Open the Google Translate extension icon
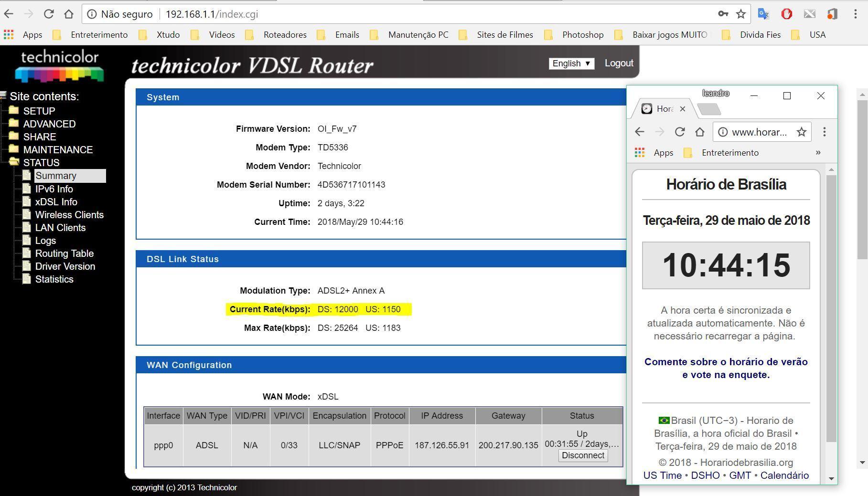This screenshot has height=496, width=868. pos(763,14)
